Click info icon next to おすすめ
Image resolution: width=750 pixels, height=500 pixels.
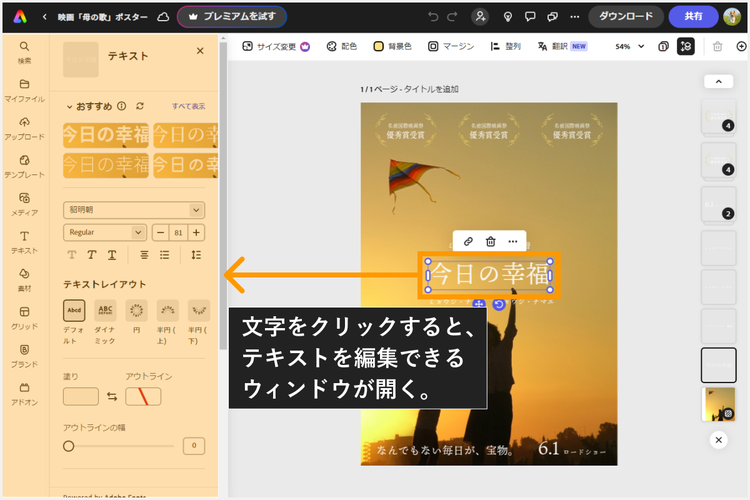[122, 106]
